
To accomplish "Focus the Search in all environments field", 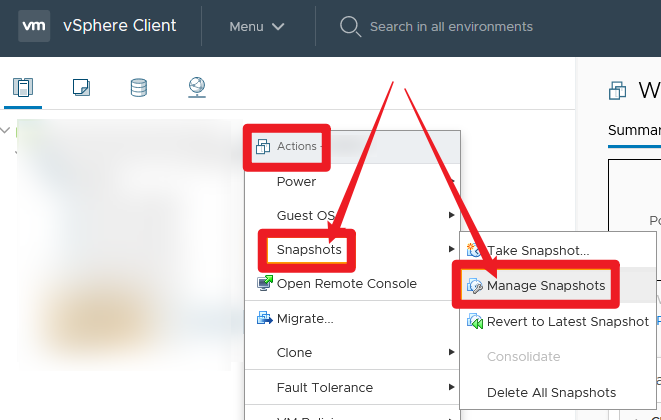I will (x=451, y=27).
